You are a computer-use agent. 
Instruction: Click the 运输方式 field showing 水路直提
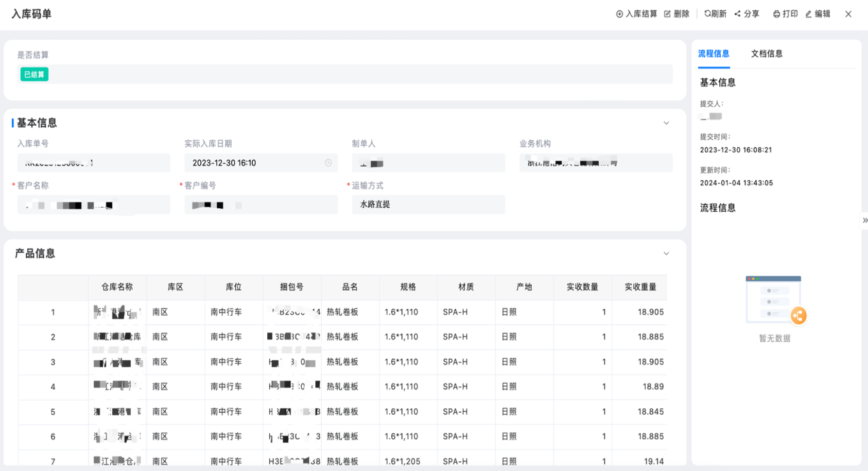tap(428, 204)
